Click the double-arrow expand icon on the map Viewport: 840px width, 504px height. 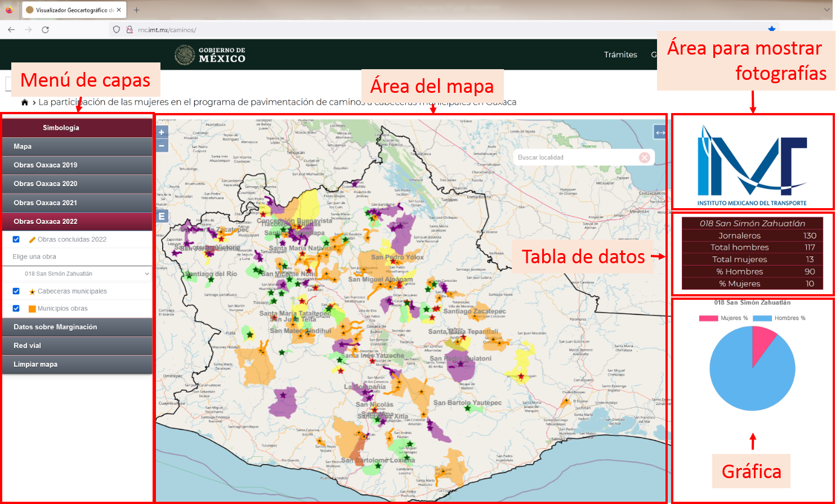point(659,132)
